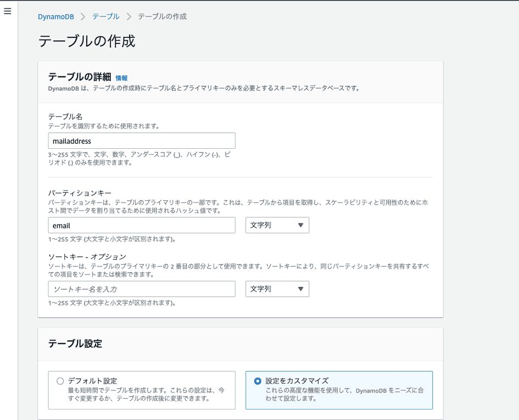The height and width of the screenshot is (420, 519).
Task: Click the dropdown arrow on the sort key type selector
Action: tap(301, 289)
